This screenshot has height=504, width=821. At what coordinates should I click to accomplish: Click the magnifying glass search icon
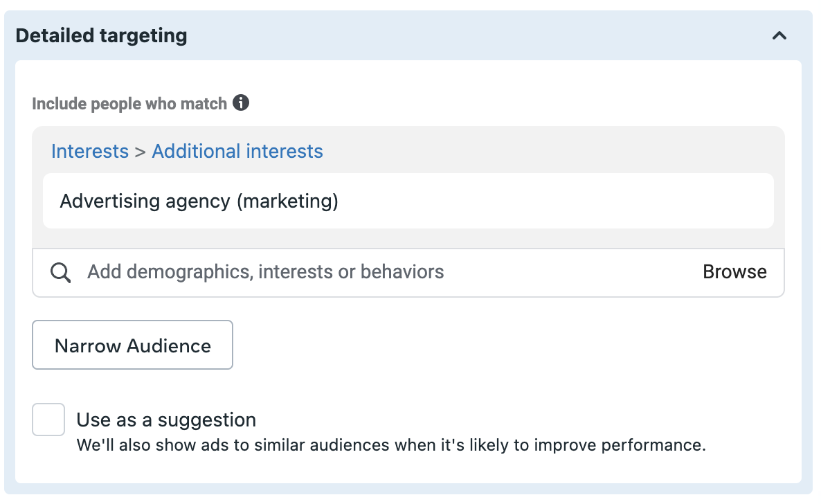coord(60,273)
